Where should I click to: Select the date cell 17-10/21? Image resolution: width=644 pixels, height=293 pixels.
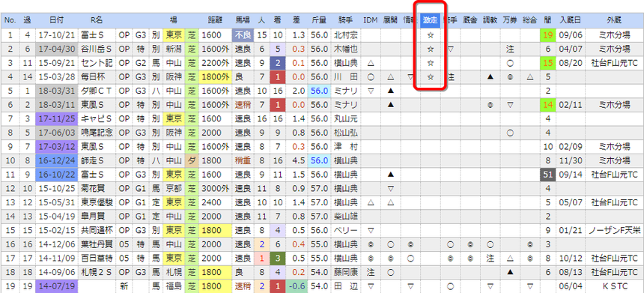[x=56, y=35]
